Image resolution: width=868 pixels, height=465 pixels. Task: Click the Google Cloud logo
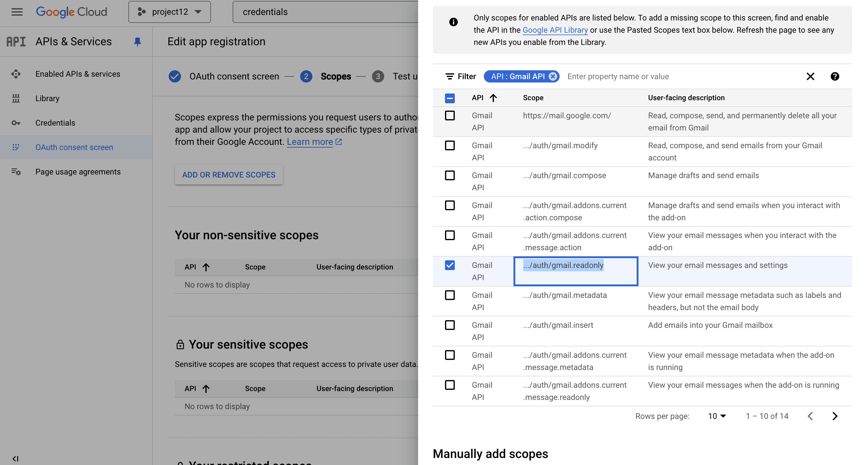[x=72, y=12]
